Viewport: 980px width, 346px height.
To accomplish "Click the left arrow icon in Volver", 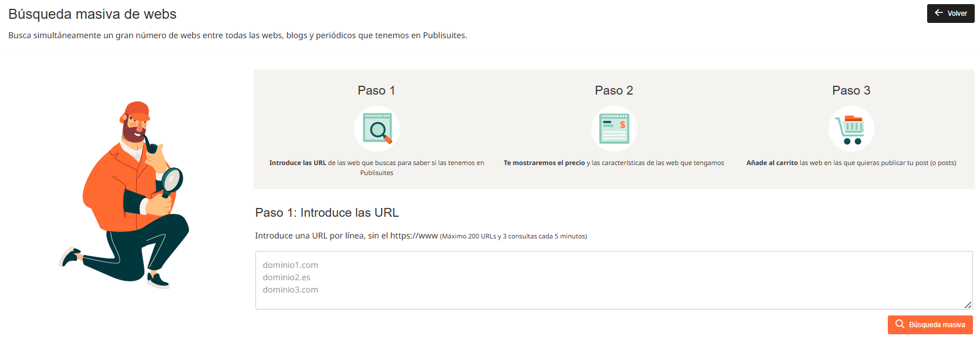I will [x=938, y=13].
